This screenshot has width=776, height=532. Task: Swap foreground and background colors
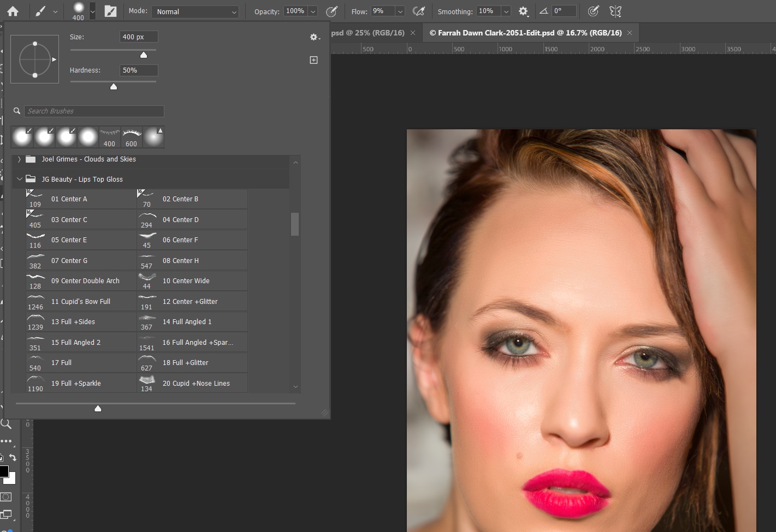pyautogui.click(x=13, y=458)
